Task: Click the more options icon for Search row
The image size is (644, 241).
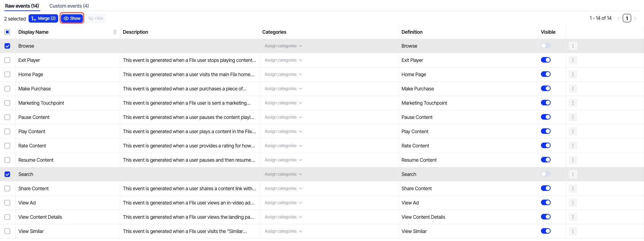Action: click(x=573, y=174)
